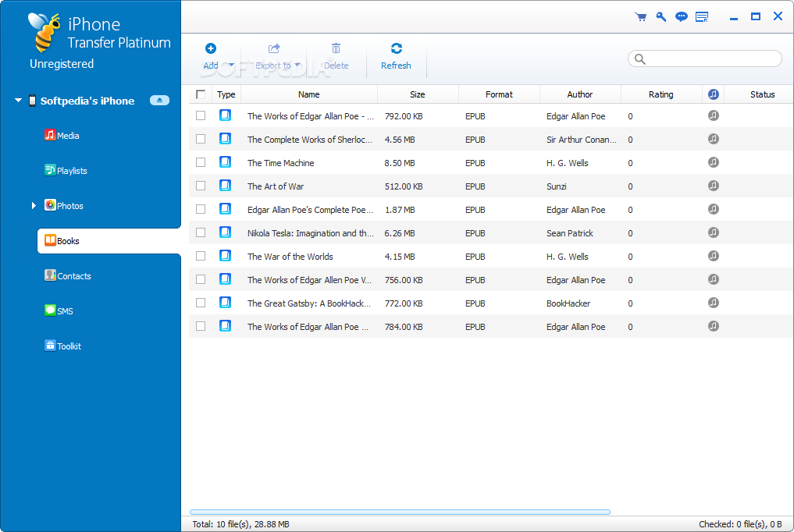Click the horizontal scrollbar at bottom

[400, 512]
